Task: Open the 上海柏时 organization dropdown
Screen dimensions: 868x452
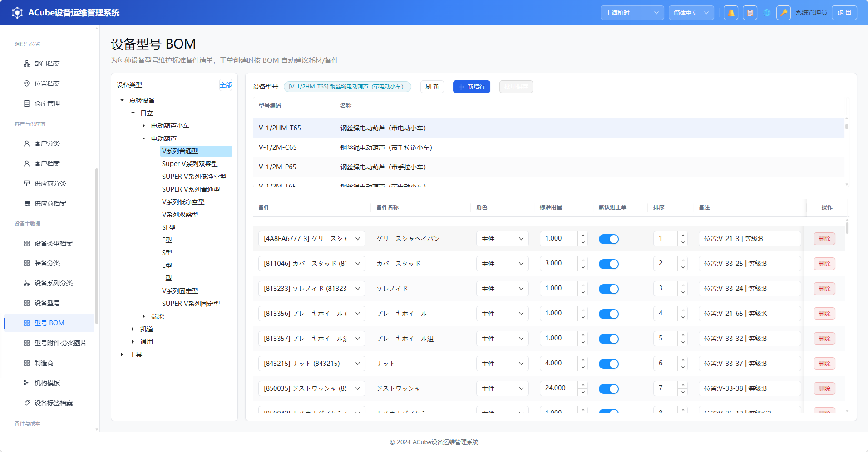Action: coord(632,13)
